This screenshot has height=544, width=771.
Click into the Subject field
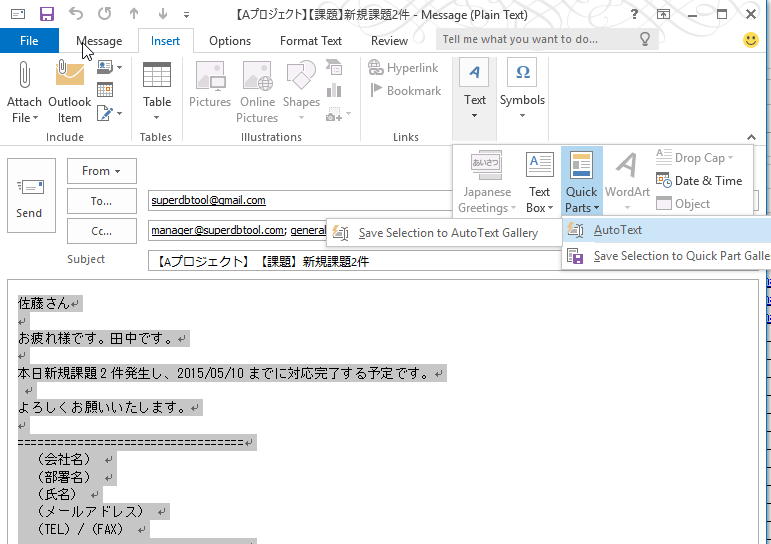[354, 261]
